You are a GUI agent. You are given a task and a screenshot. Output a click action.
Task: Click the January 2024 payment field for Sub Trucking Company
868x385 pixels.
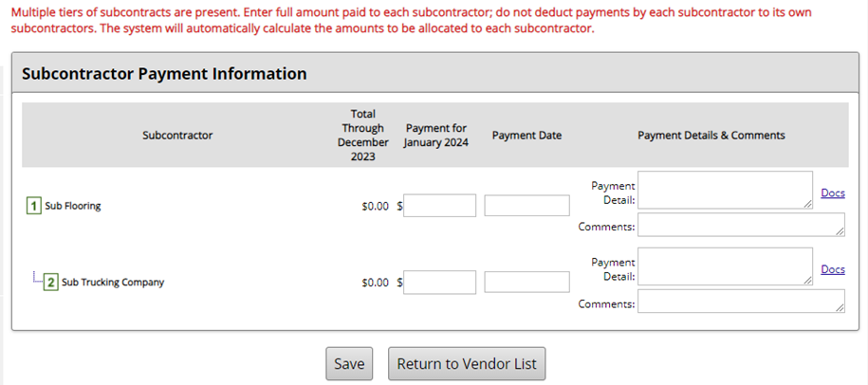(x=439, y=282)
